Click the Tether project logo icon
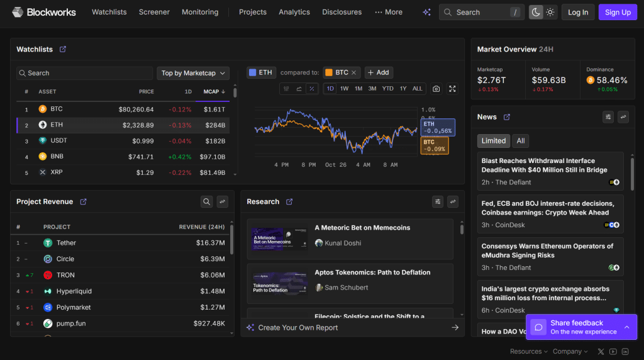The width and height of the screenshot is (644, 360). click(48, 243)
